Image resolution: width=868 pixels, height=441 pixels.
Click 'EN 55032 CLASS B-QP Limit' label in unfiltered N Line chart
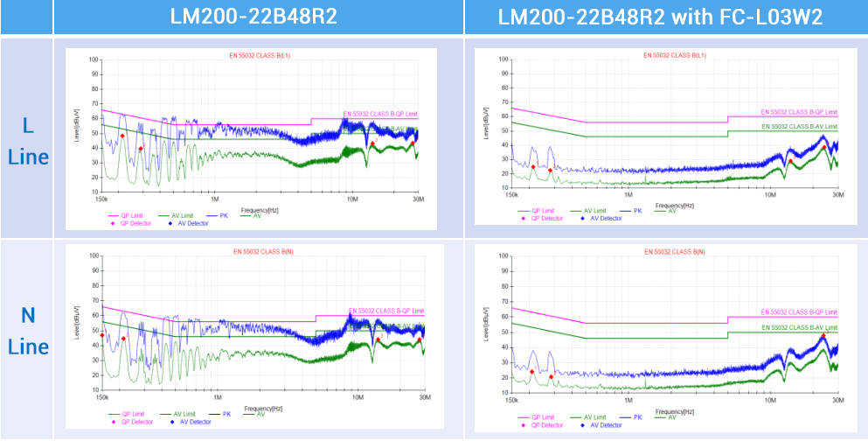pos(386,311)
